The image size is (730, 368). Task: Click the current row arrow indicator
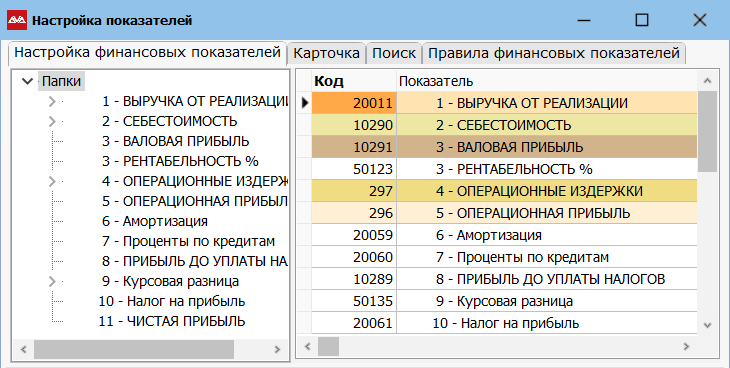click(x=305, y=102)
